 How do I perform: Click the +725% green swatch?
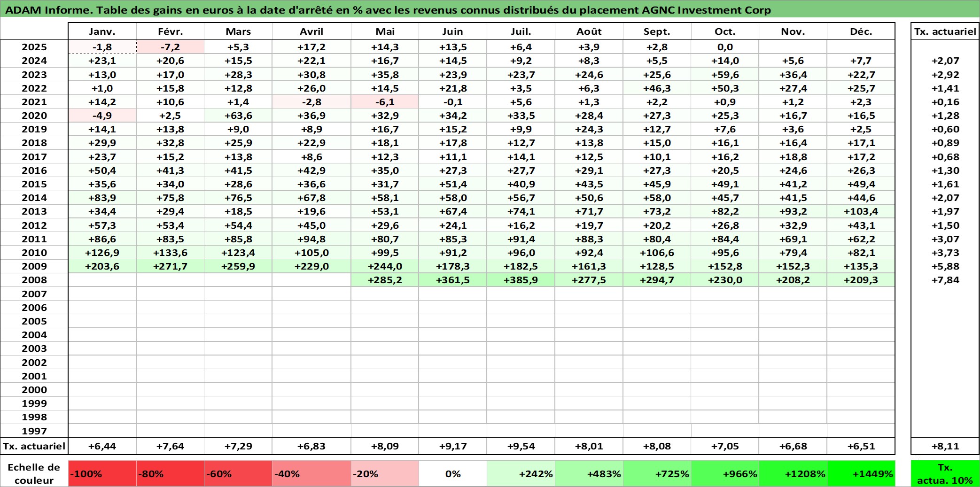pos(657,473)
